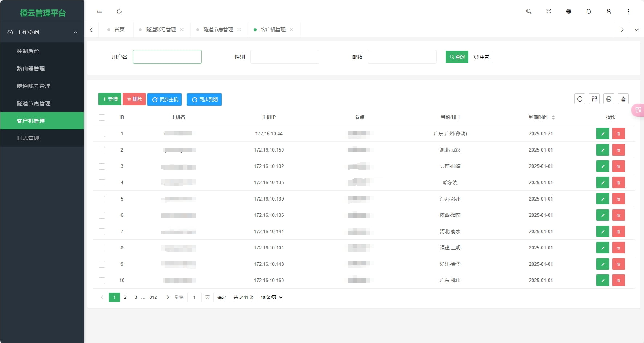The height and width of the screenshot is (343, 644).
Task: Click the 用户名 input field
Action: pos(167,57)
